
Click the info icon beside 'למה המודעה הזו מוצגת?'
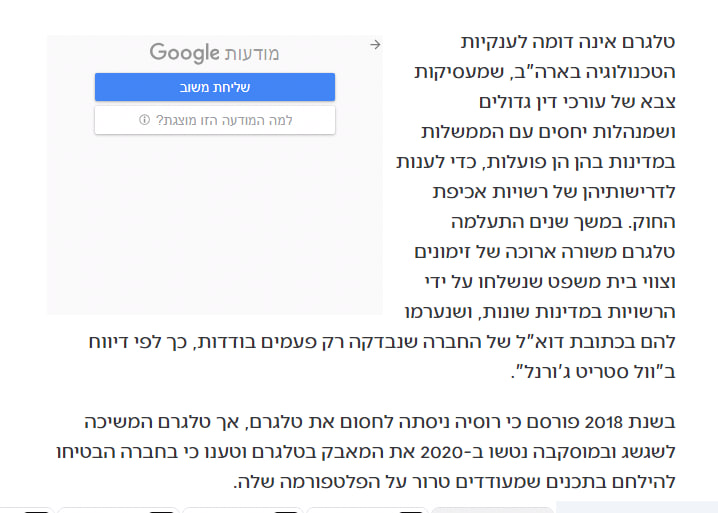pos(144,121)
